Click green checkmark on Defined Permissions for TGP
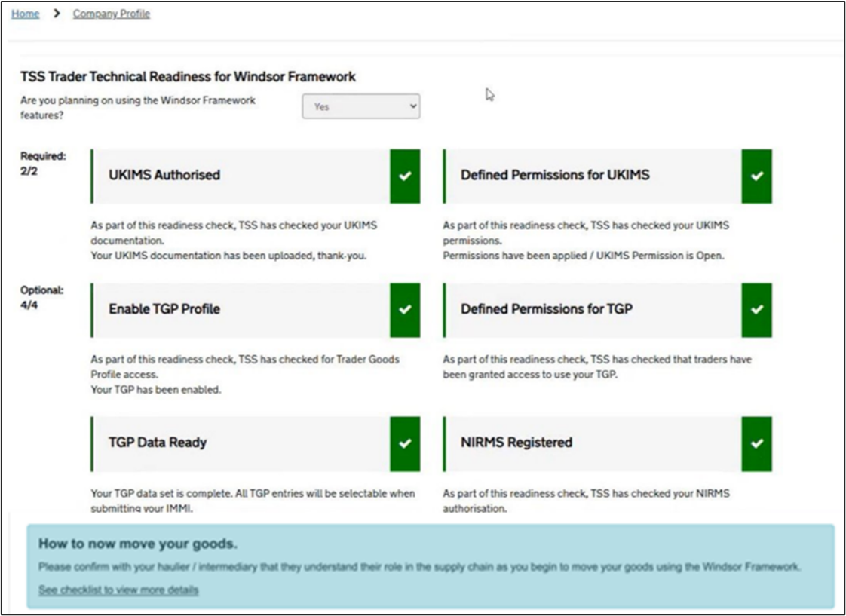 757,310
